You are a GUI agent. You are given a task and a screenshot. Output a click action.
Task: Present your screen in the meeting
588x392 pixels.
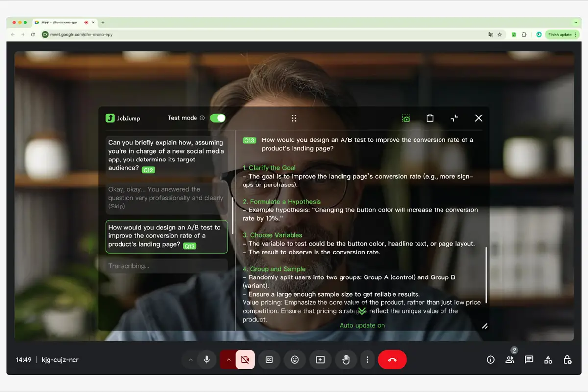click(320, 360)
